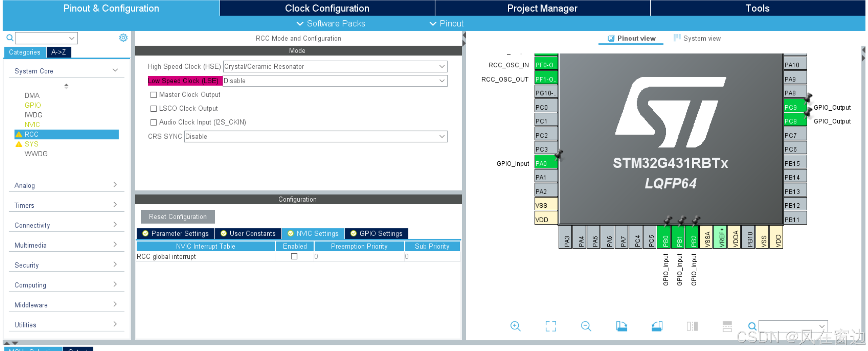Enable RCC global interrupt checkbox
The width and height of the screenshot is (868, 351).
point(294,256)
